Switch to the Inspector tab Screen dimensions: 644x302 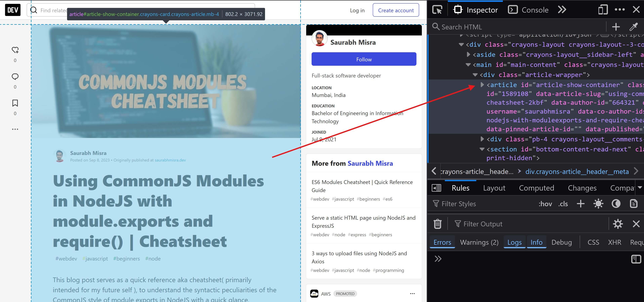[x=475, y=10]
